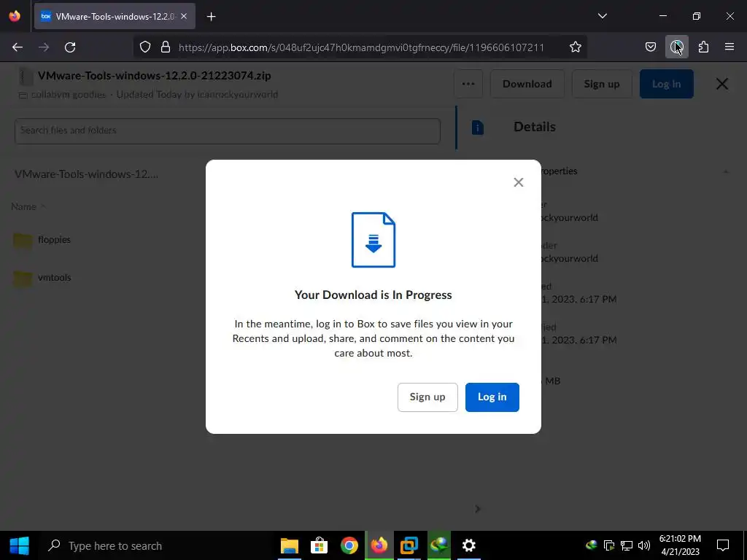
Task: Click the tracking protection shield icon
Action: pos(145,47)
